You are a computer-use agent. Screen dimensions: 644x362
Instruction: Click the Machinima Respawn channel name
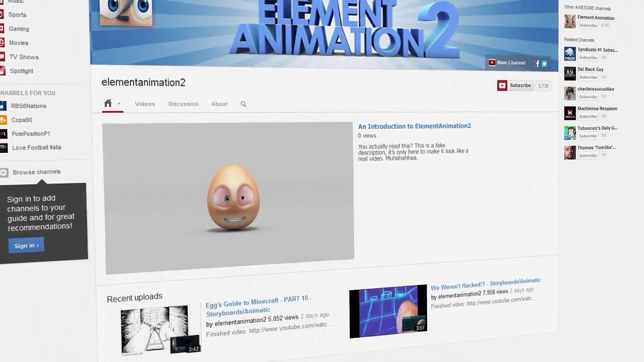597,109
